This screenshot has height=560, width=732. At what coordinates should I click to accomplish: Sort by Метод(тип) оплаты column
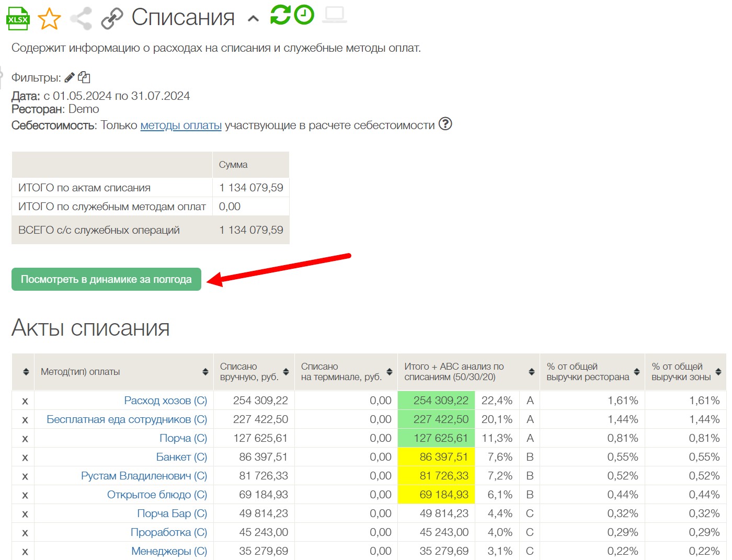point(205,372)
